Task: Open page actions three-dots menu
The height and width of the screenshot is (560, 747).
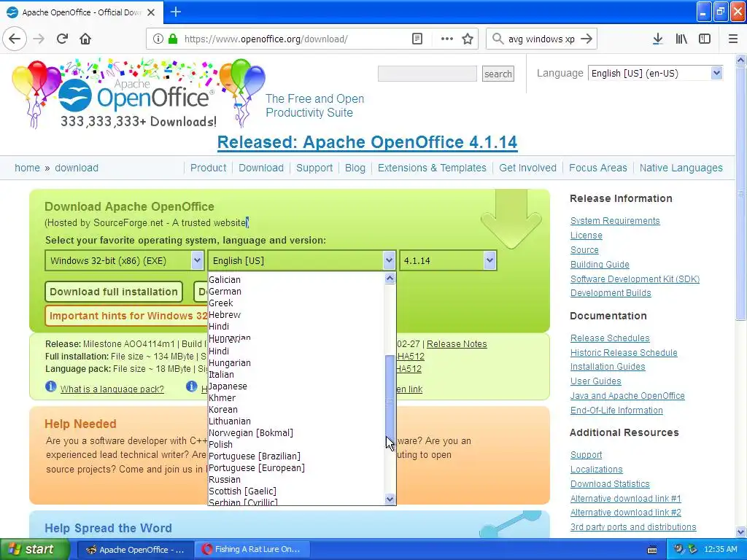Action: 447,39
